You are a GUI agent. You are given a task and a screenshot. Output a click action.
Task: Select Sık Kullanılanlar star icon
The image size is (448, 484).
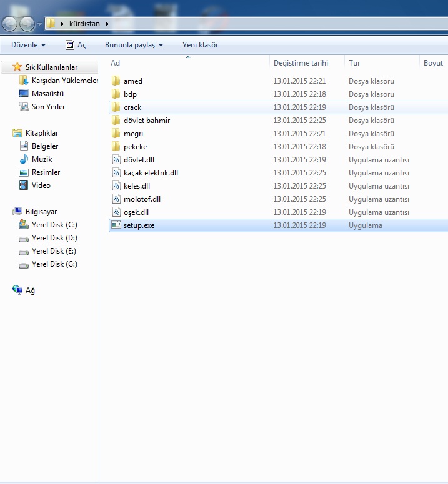coord(17,67)
